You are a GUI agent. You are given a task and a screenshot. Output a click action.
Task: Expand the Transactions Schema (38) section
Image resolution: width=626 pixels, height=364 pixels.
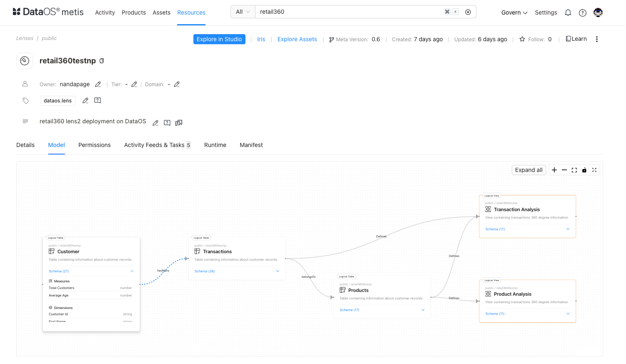tap(278, 271)
